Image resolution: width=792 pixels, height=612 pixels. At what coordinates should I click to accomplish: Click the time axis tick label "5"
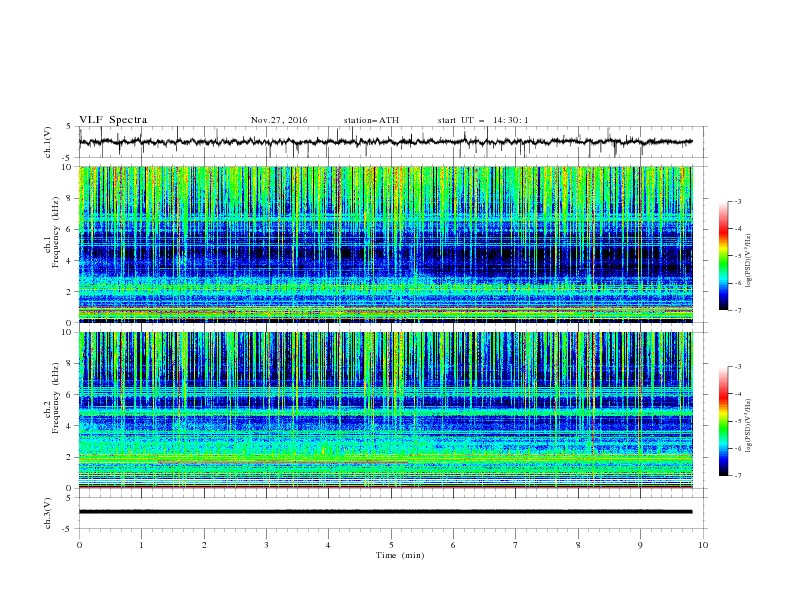click(391, 545)
